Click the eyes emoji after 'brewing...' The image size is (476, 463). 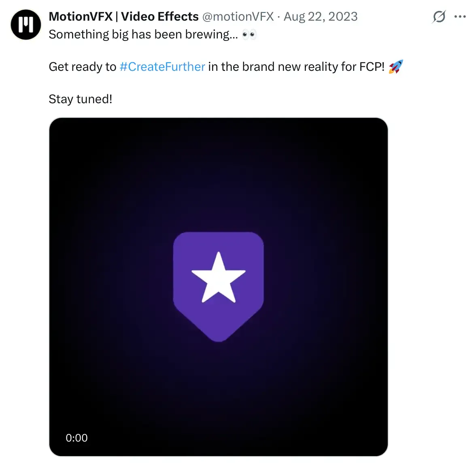(x=249, y=35)
